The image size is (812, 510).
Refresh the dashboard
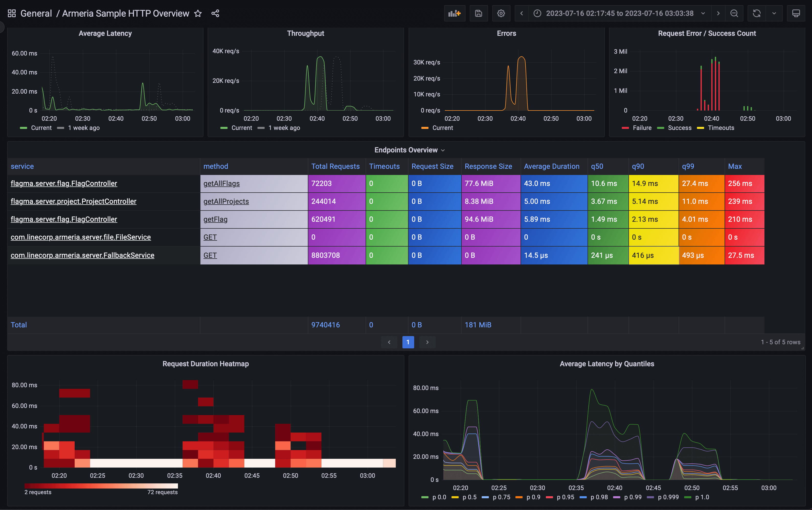click(x=757, y=14)
